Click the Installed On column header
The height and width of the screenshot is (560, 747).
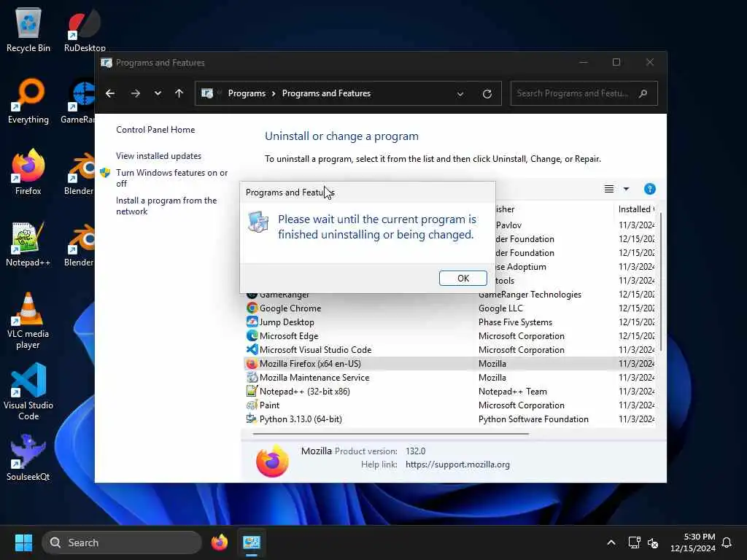[x=636, y=209]
